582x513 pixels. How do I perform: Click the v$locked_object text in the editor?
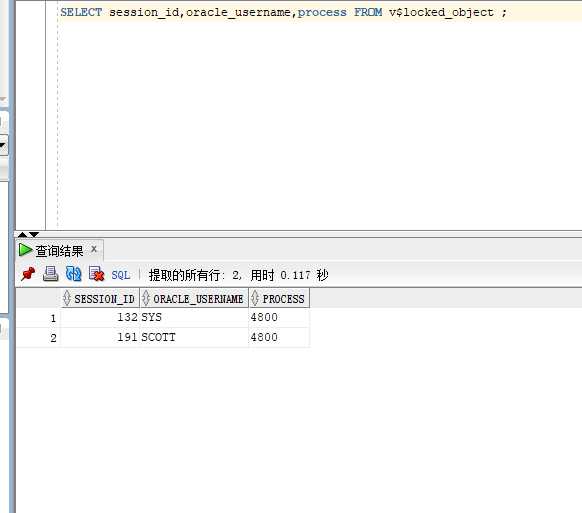click(x=441, y=12)
